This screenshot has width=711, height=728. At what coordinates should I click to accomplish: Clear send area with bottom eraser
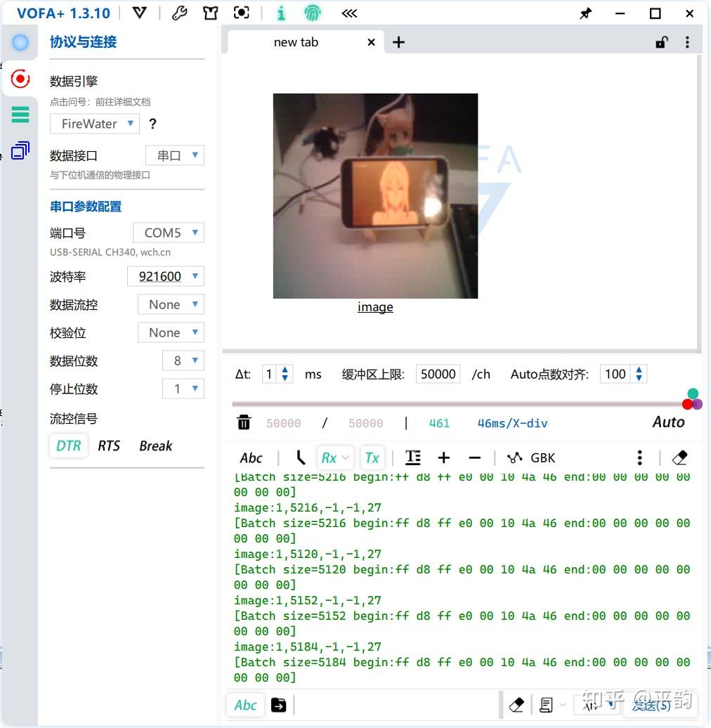tap(516, 706)
